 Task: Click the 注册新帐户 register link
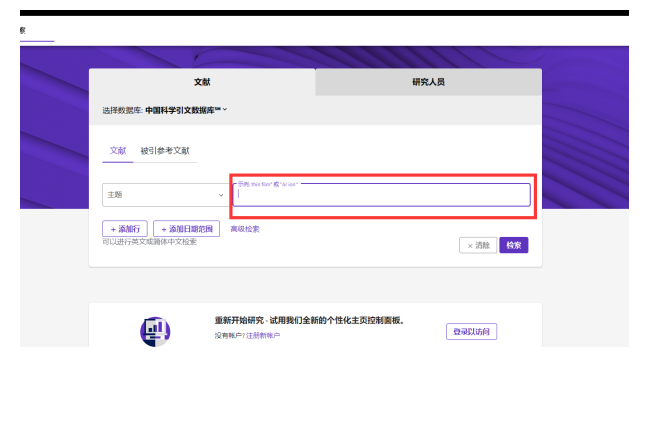(x=263, y=335)
